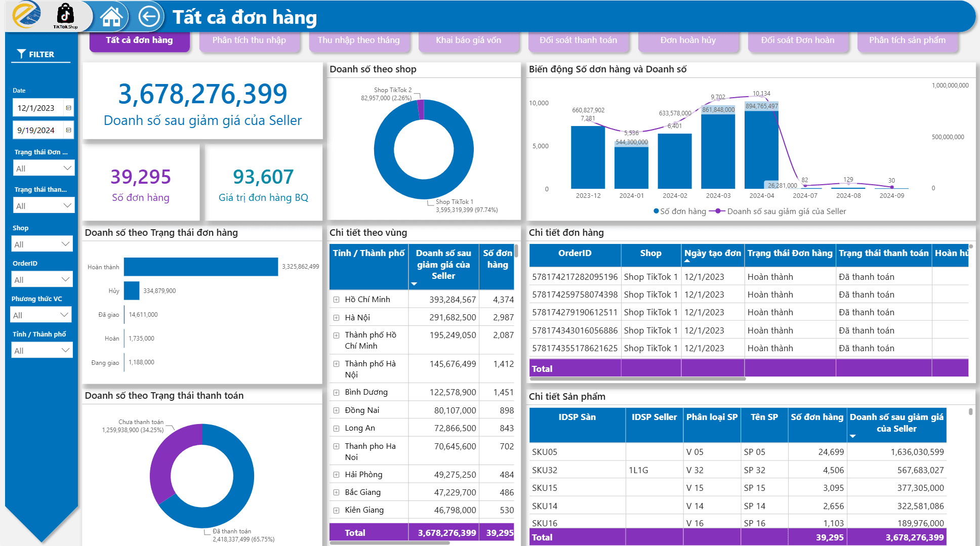Viewport: 980px width, 546px height.
Task: Click Hoàn thành bar in status chart
Action: [x=201, y=267]
